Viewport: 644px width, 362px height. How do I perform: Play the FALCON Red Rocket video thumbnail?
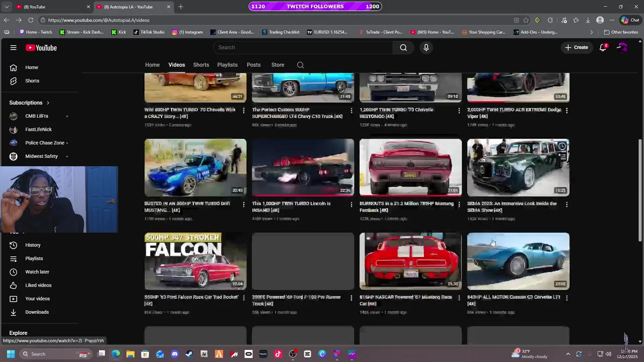pyautogui.click(x=195, y=261)
